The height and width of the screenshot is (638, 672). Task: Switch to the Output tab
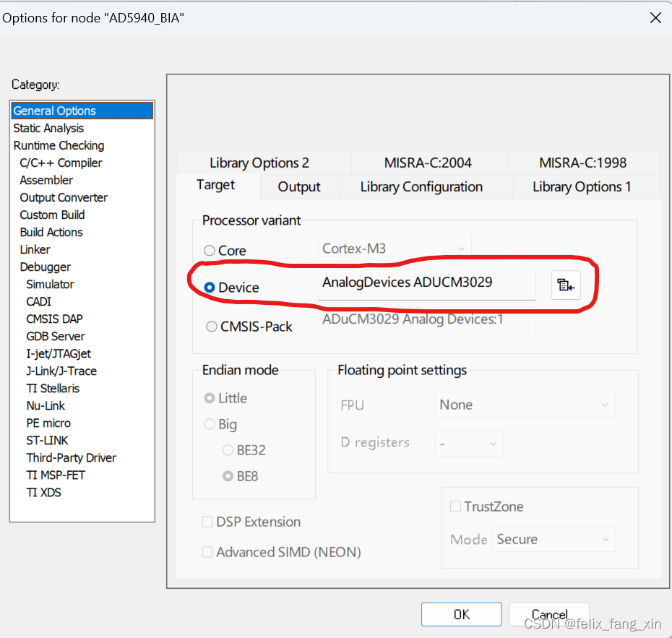[x=299, y=187]
